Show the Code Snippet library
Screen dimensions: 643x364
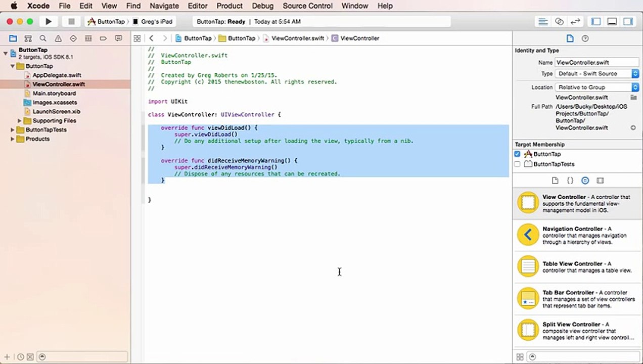570,180
